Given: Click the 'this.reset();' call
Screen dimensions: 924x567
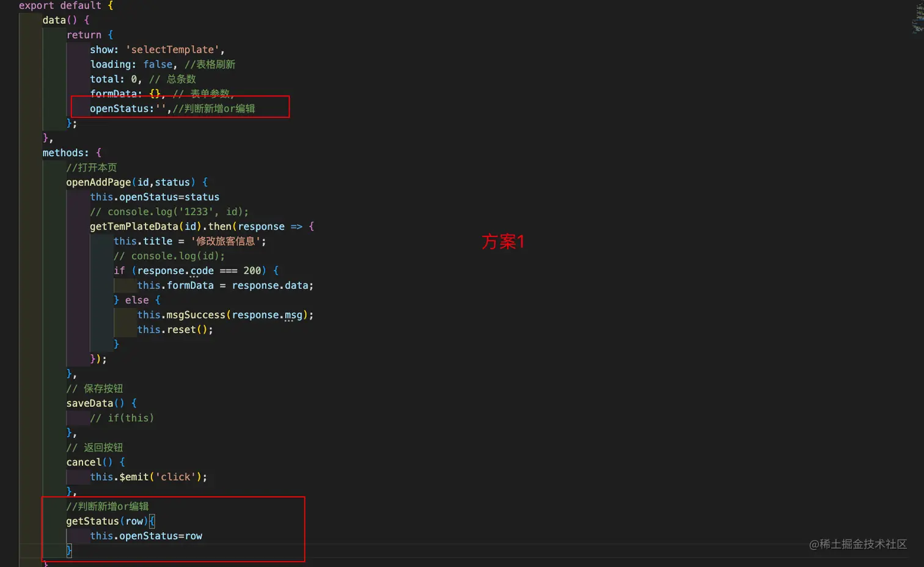Looking at the screenshot, I should (x=175, y=329).
